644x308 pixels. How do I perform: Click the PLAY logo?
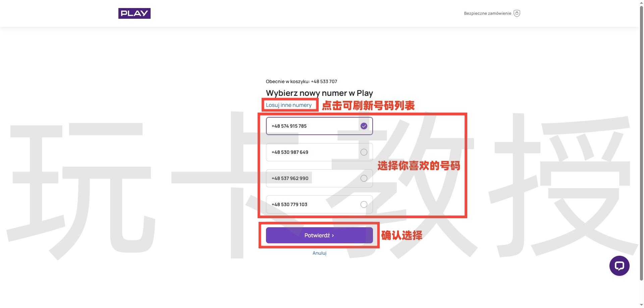[x=134, y=13]
